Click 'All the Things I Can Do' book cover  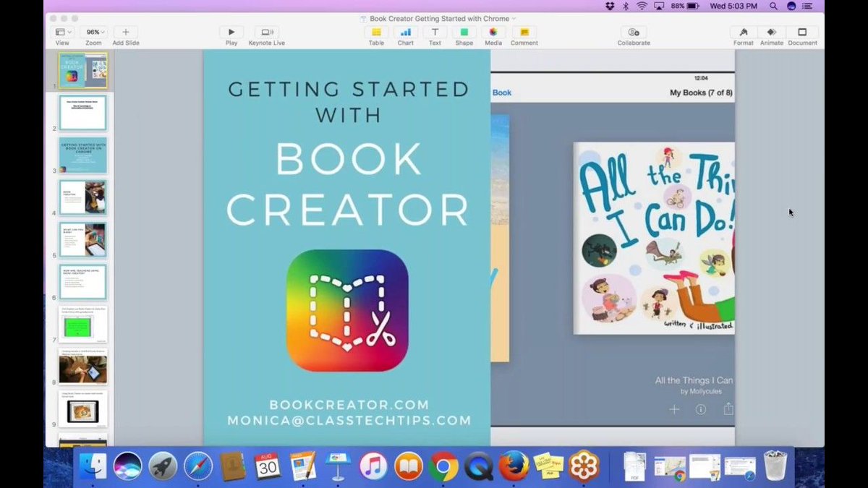pos(654,238)
